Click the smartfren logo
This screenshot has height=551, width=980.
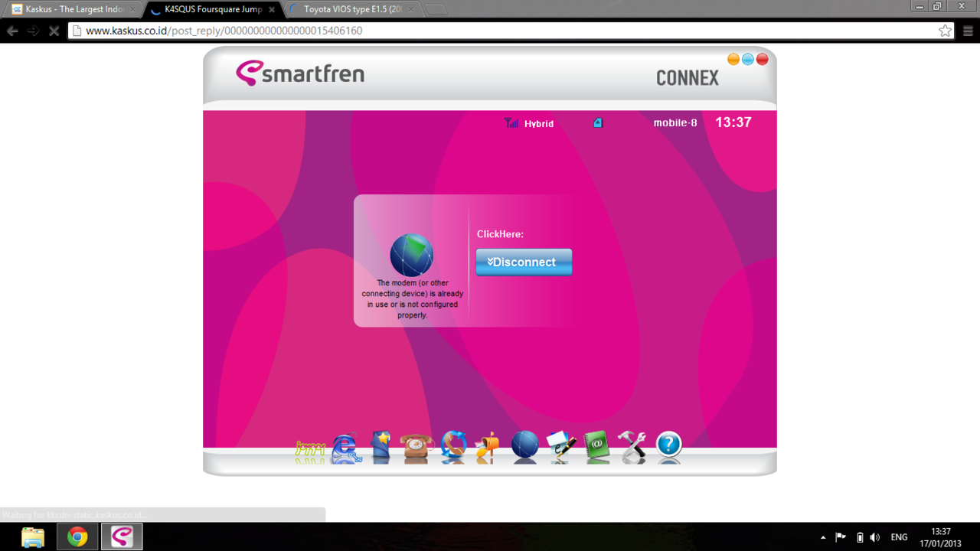(x=300, y=73)
